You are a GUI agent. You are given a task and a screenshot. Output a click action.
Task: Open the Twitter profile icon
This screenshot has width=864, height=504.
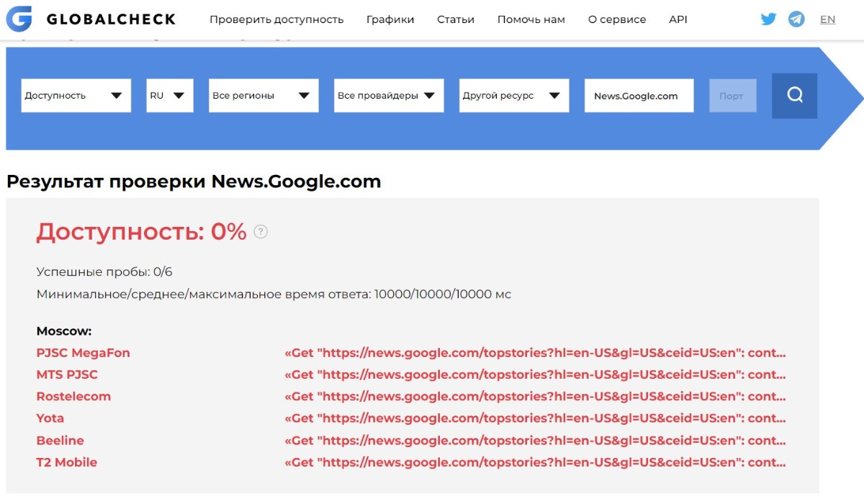point(768,19)
